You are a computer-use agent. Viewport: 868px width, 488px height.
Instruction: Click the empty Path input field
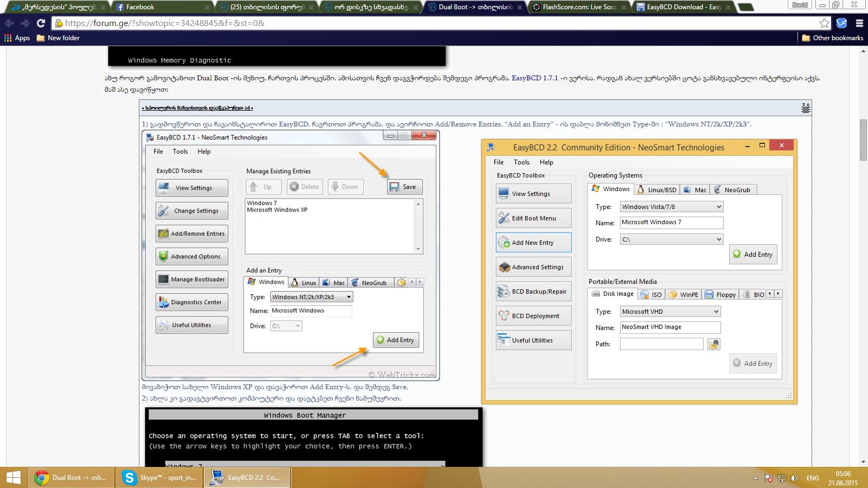(x=662, y=344)
